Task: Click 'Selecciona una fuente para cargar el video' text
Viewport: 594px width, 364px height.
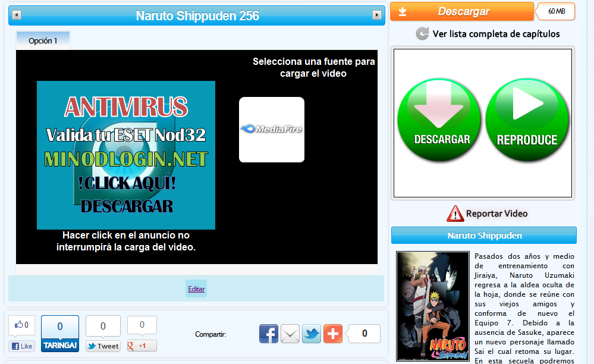Action: point(314,67)
